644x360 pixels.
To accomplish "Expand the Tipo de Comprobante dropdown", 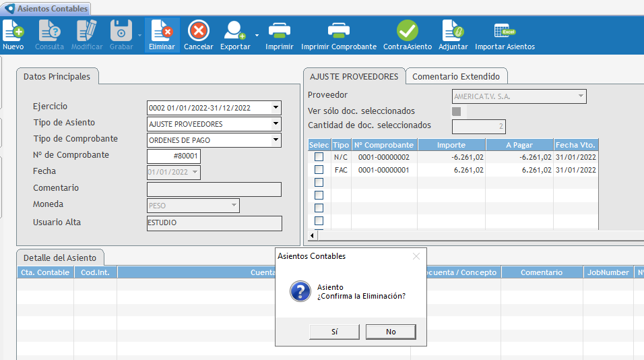I will click(276, 140).
